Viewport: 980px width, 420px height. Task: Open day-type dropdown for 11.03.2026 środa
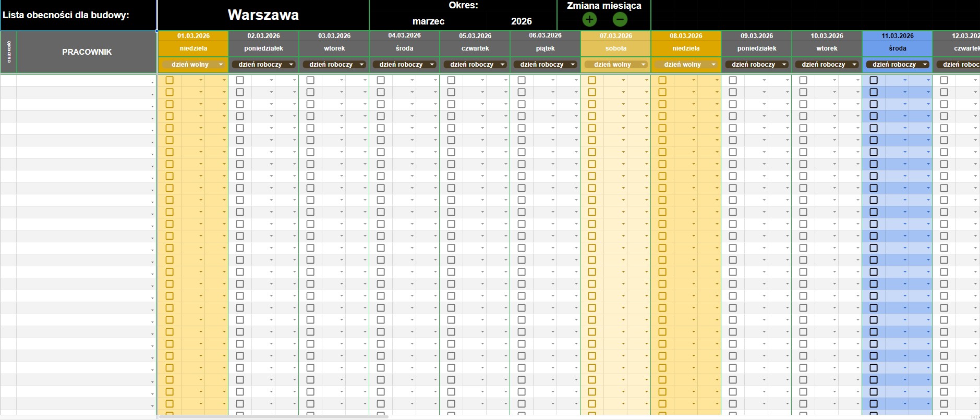[x=925, y=65]
